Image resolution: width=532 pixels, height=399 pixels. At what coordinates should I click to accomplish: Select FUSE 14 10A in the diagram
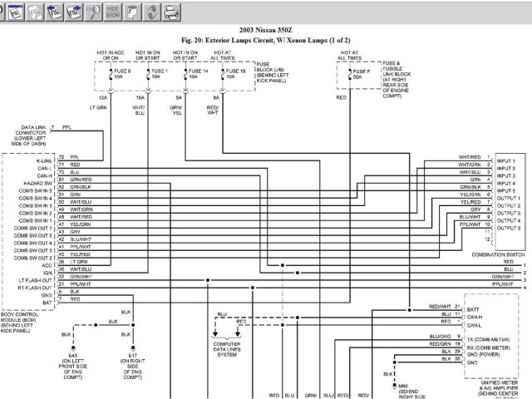(x=196, y=75)
